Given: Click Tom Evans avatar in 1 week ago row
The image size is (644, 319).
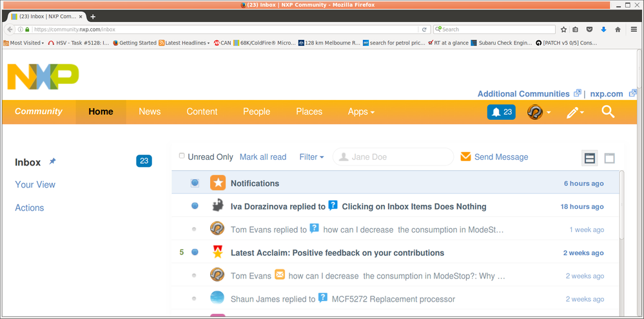Looking at the screenshot, I should pos(217,229).
